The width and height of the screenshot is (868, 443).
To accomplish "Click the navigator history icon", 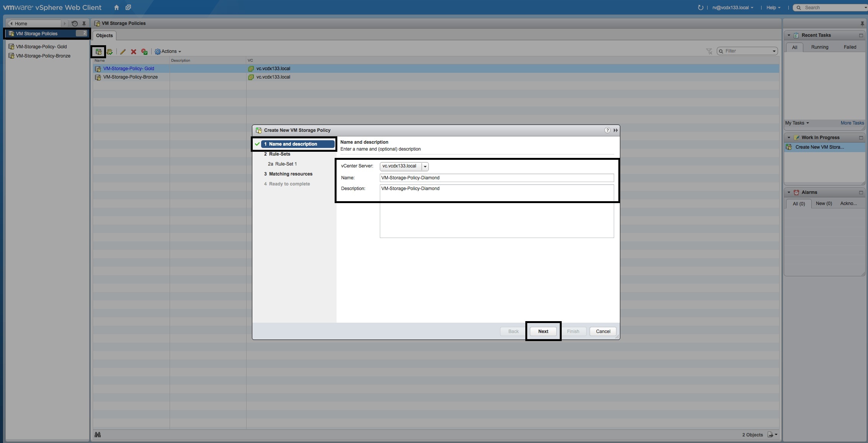I will coord(75,23).
